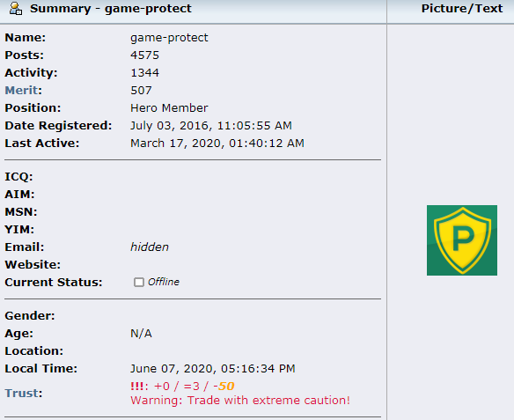Click the user profile icon beside Summary
The height and width of the screenshot is (420, 514).
16,9
